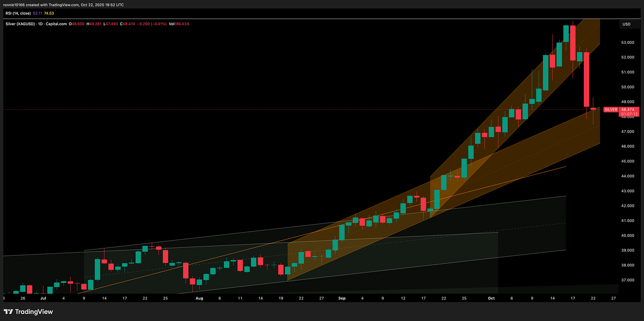Image resolution: width=644 pixels, height=321 pixels.
Task: Click the ronnie10166 created with TradingView.com caption
Action: click(63, 4)
